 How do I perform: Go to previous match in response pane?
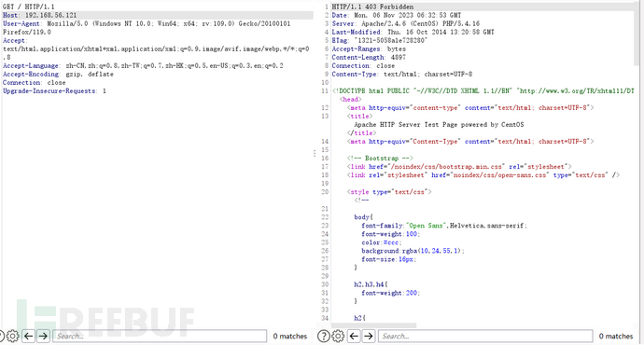(x=354, y=336)
